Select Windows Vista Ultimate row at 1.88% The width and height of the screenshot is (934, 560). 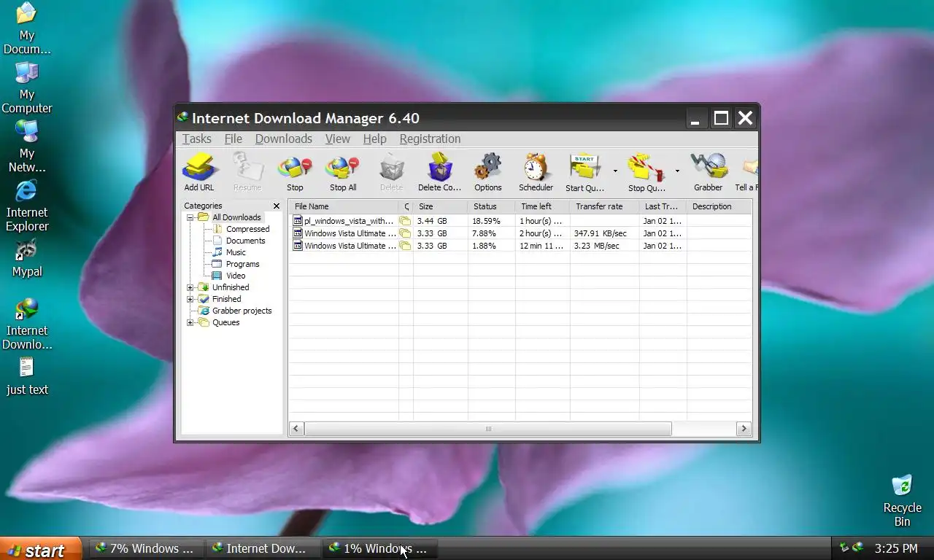(x=520, y=246)
